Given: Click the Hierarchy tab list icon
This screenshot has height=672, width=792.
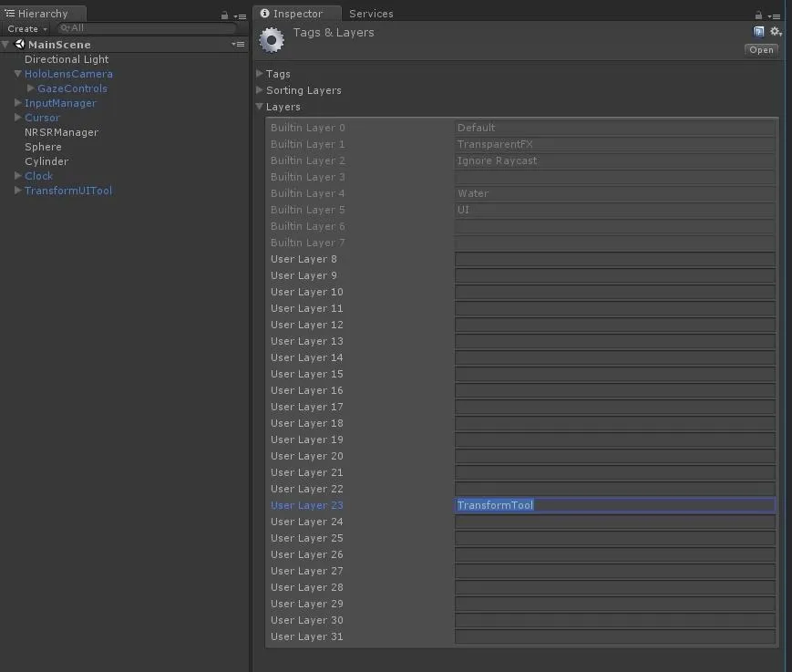Looking at the screenshot, I should (x=10, y=13).
